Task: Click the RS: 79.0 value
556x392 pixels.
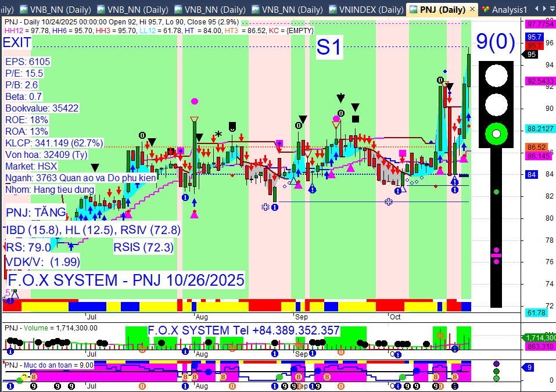Action: (28, 247)
